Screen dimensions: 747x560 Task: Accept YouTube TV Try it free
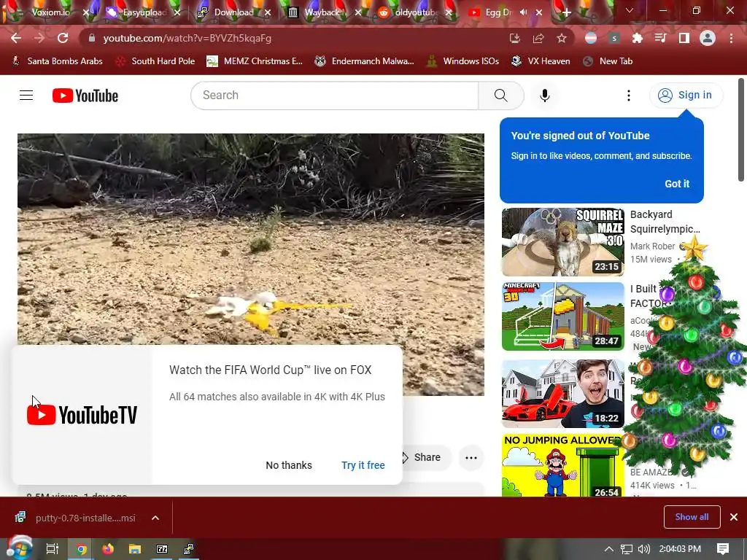coord(363,465)
